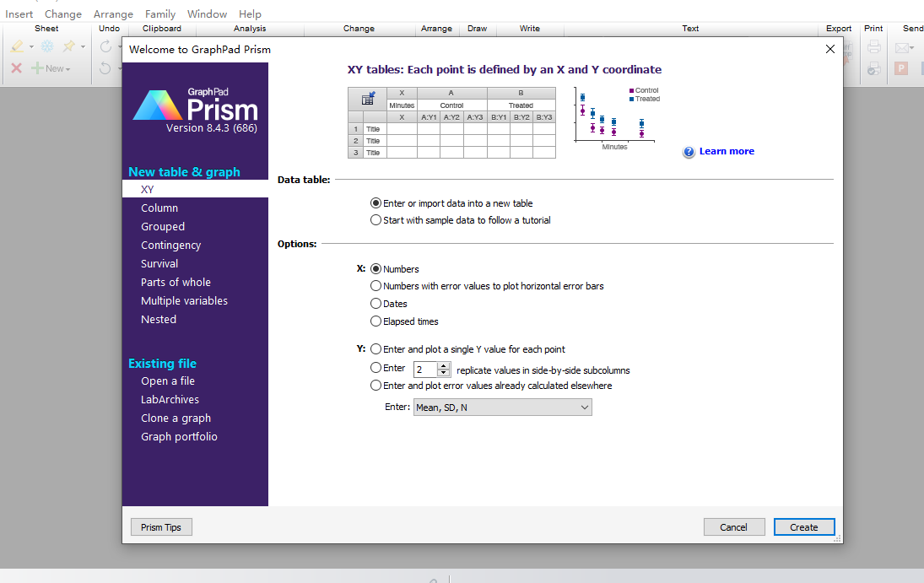The image size is (924, 583).
Task: Open pushpin dropdown arrow in Sheet group
Action: (83, 46)
